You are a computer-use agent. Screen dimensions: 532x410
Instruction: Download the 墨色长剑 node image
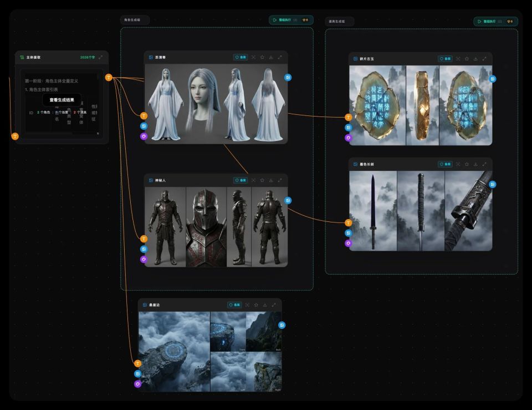point(475,164)
